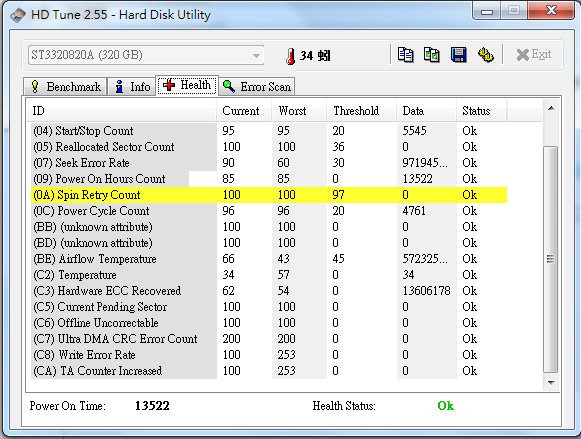The image size is (581, 439).
Task: Click the save floppy disk icon
Action: (458, 55)
